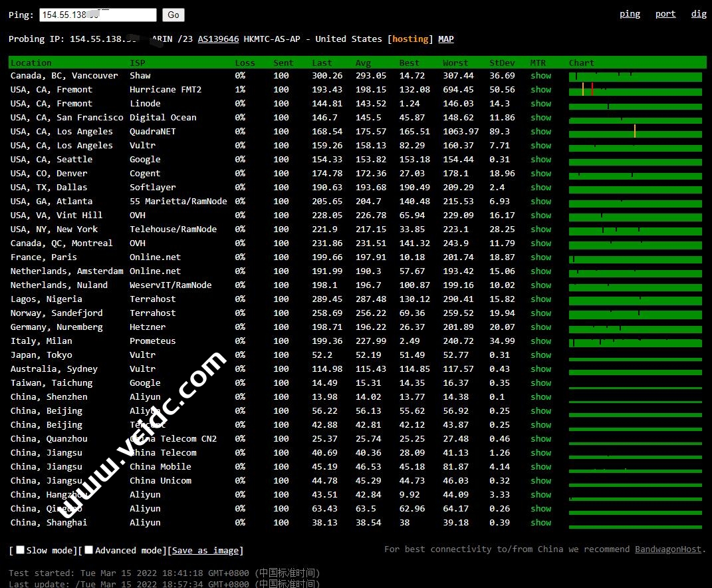Switch to the port tool link
Viewport: 712px width, 588px height.
coord(665,14)
